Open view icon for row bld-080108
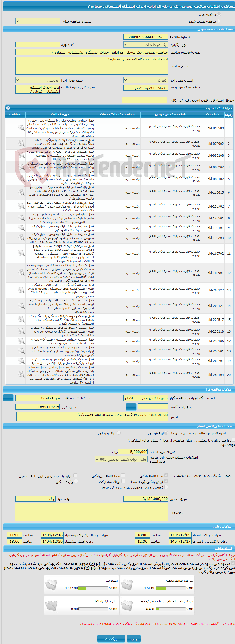The height and width of the screenshot is (644, 235). point(21,155)
